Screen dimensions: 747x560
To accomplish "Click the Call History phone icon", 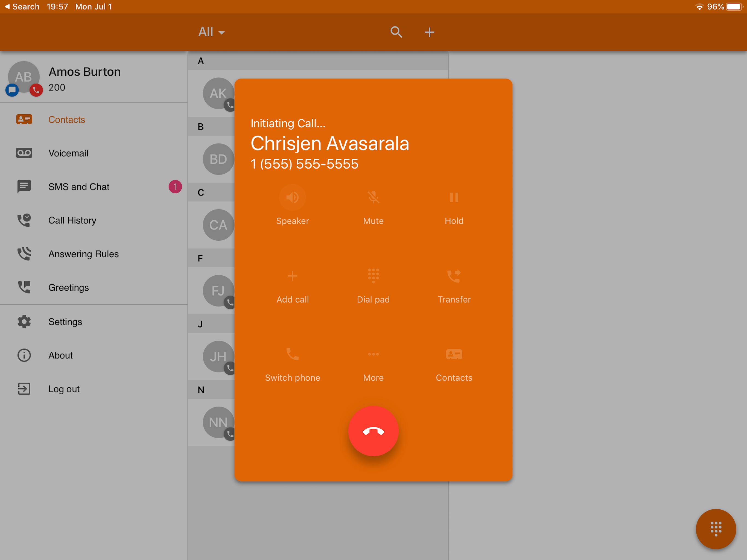I will [x=24, y=220].
